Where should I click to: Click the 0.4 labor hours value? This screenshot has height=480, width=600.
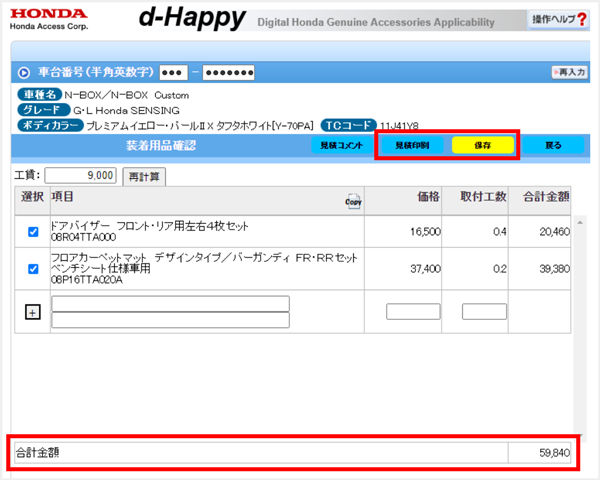[x=499, y=232]
